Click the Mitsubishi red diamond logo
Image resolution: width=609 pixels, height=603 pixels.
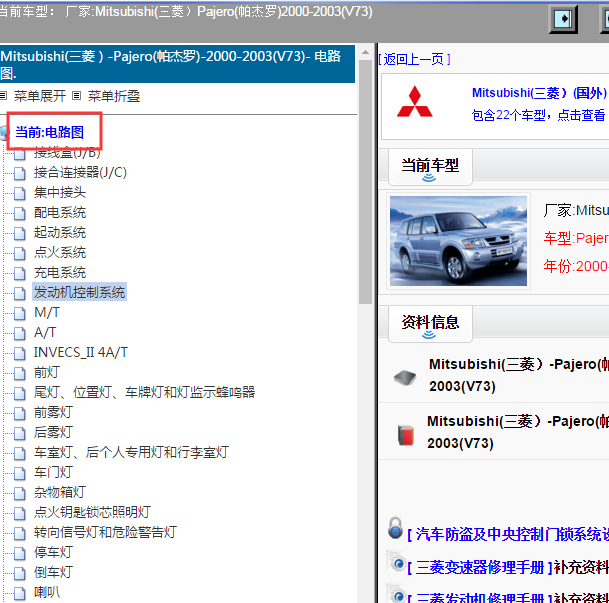[414, 102]
